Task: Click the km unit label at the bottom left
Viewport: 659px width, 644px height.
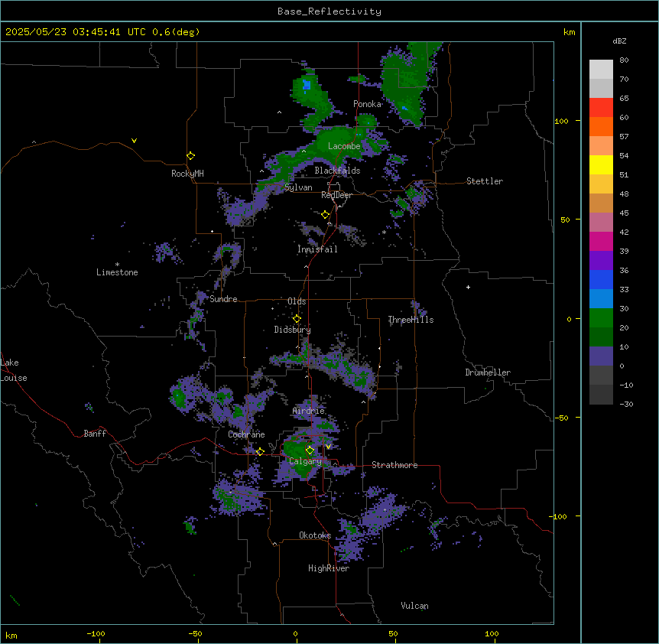Action: [x=11, y=635]
